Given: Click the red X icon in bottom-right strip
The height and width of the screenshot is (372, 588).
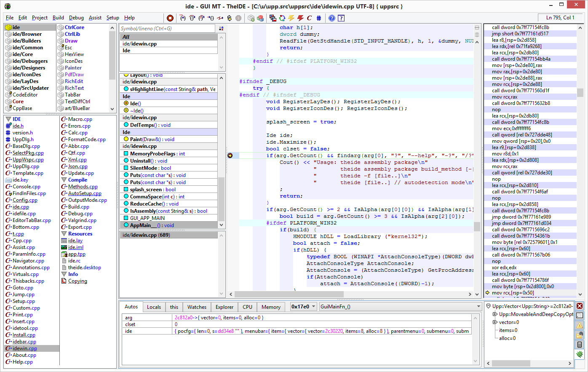Looking at the screenshot, I should click(580, 306).
